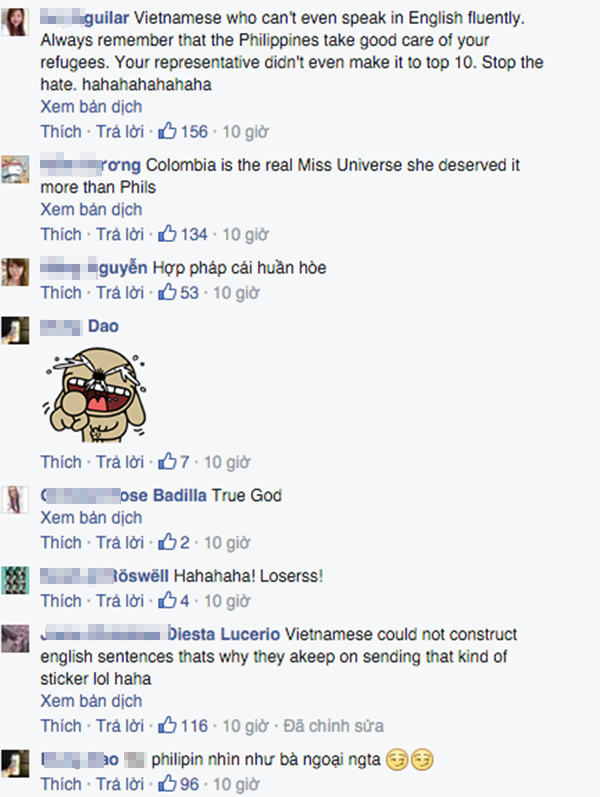Click 'Trả lời' under the sticker comment
Viewport: 600px width, 797px height.
(120, 462)
